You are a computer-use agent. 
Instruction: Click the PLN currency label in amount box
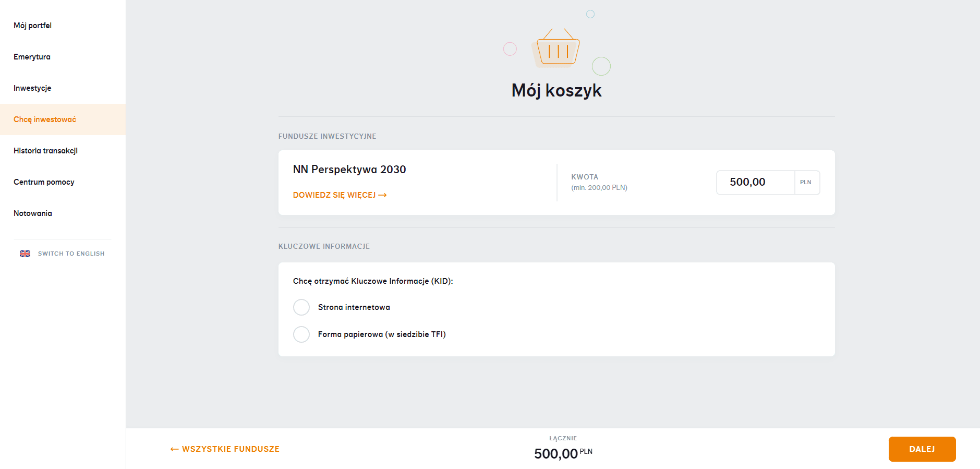tap(806, 183)
